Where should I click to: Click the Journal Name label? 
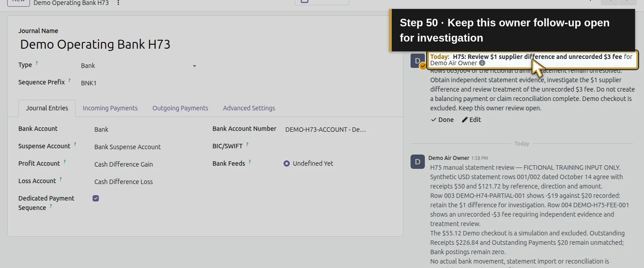pos(38,31)
